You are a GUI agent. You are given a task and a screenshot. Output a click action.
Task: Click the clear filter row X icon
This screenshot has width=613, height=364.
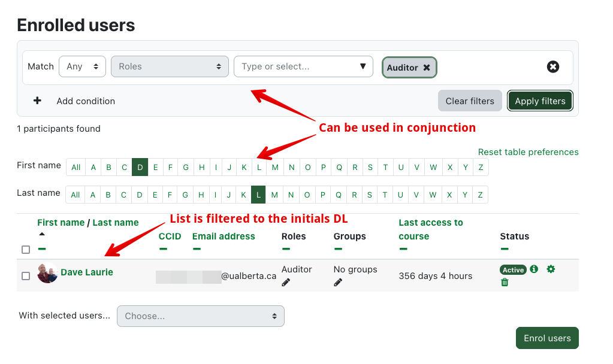pos(553,66)
